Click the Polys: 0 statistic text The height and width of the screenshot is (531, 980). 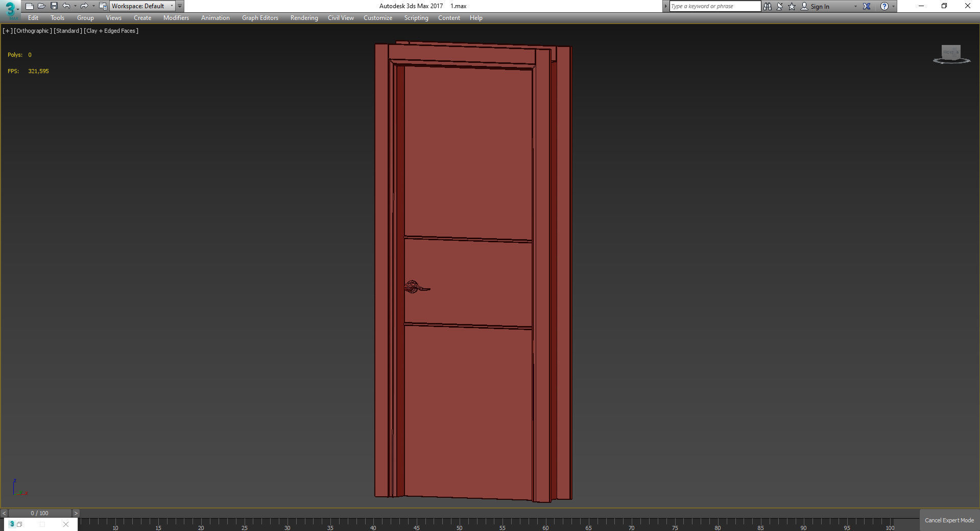point(19,55)
